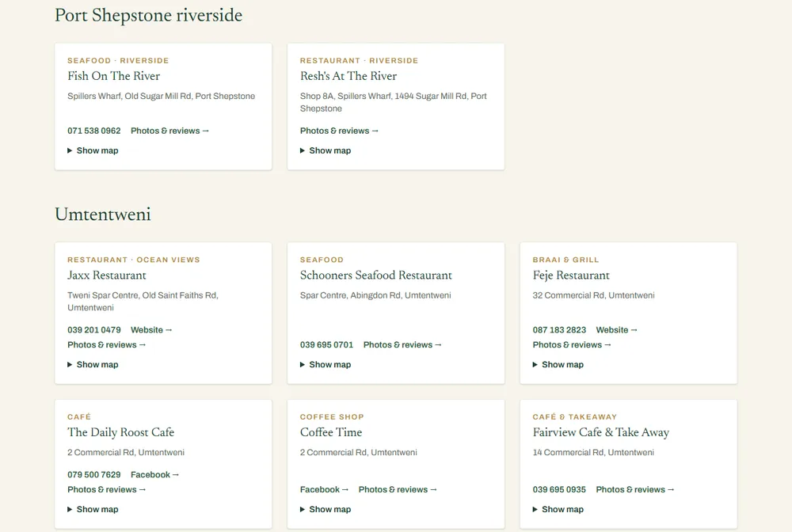Call Feje Restaurant at 087 183 2823
792x532 pixels.
coord(559,330)
